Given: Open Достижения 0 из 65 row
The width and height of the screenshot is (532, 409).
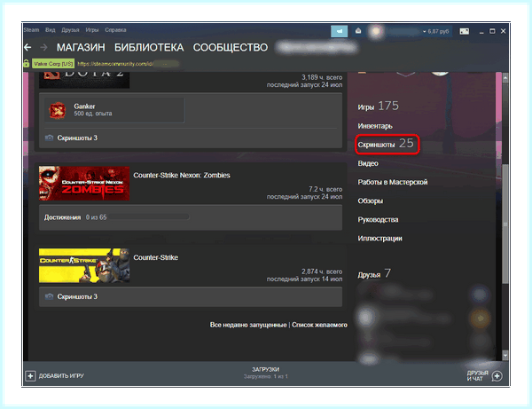Looking at the screenshot, I should [191, 217].
